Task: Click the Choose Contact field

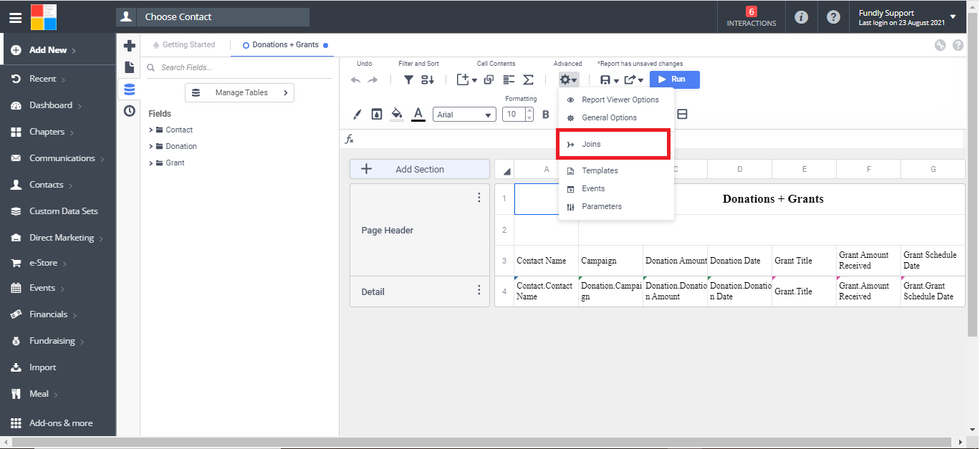Action: tap(213, 17)
